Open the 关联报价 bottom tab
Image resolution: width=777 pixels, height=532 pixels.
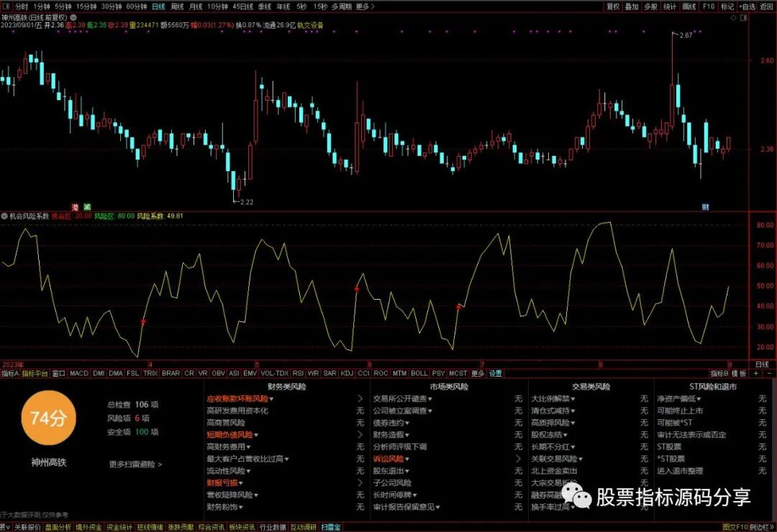[27, 528]
